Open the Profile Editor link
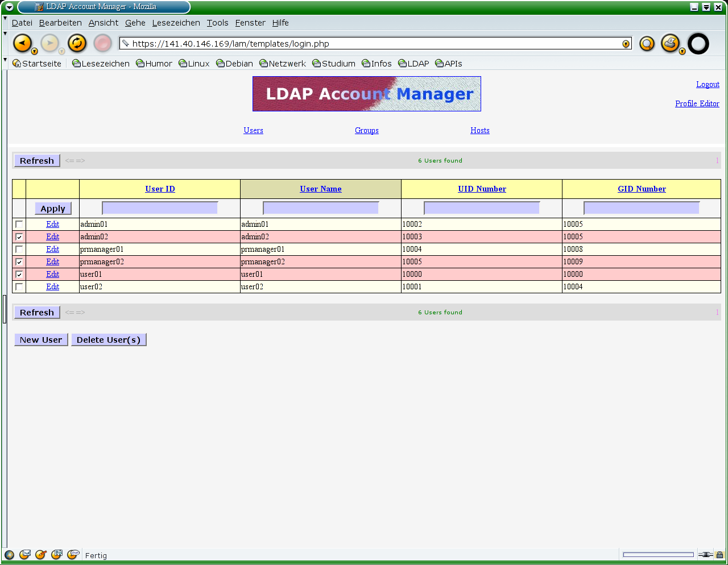This screenshot has width=728, height=565. pos(697,103)
